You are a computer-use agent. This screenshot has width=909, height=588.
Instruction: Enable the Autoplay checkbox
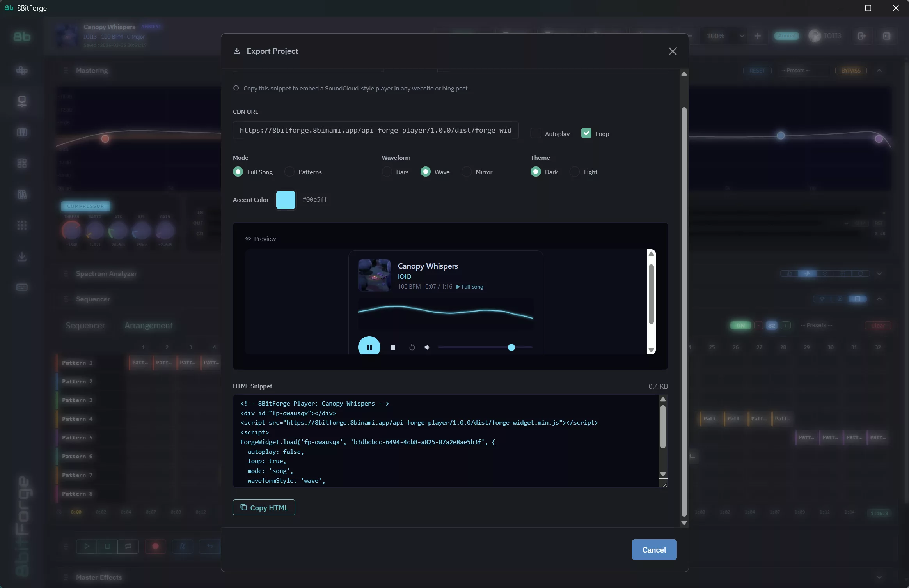pyautogui.click(x=536, y=133)
